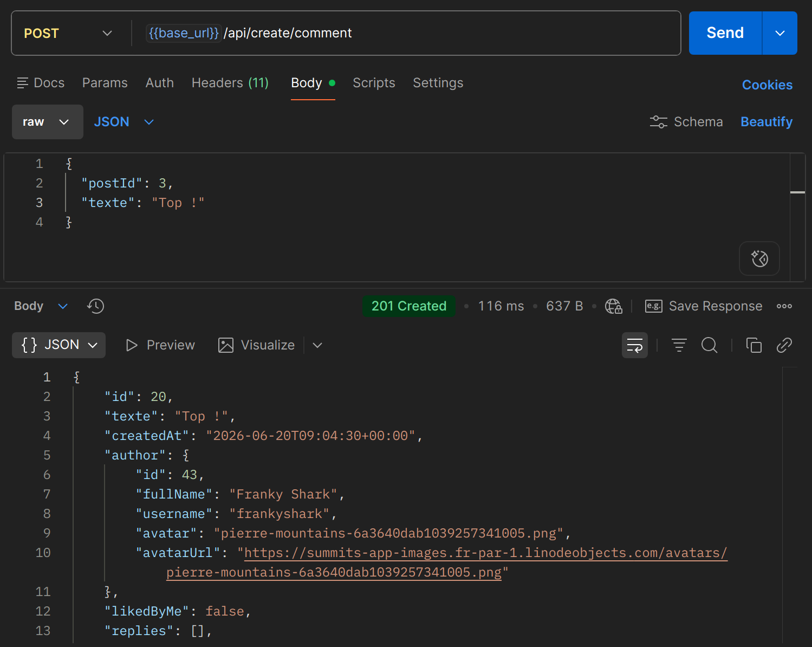Open the Scripts tab
The width and height of the screenshot is (812, 647).
(374, 83)
